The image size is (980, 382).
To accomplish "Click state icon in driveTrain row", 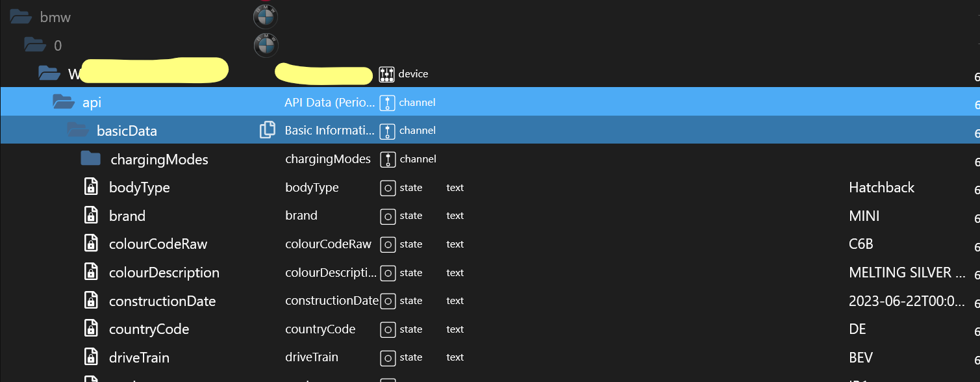I will pos(388,357).
